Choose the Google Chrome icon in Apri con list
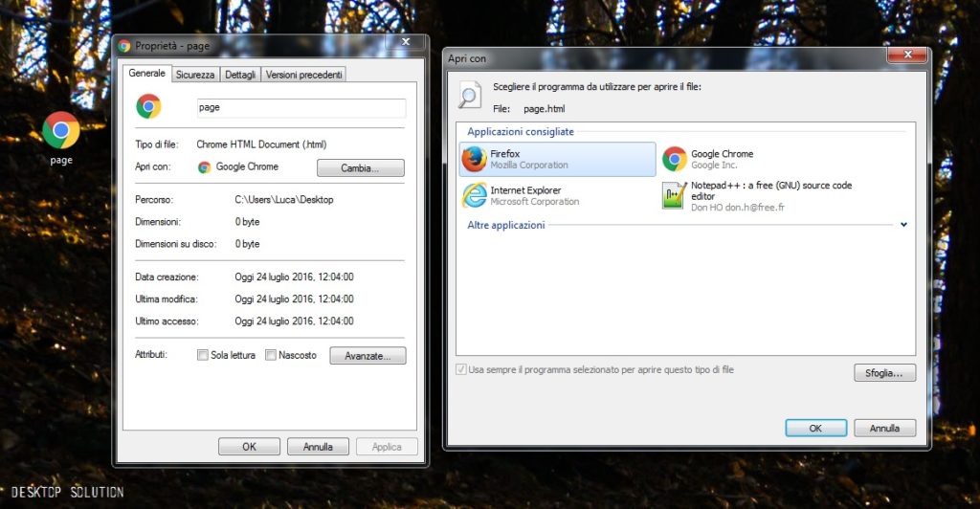Image resolution: width=980 pixels, height=509 pixels. coord(675,160)
